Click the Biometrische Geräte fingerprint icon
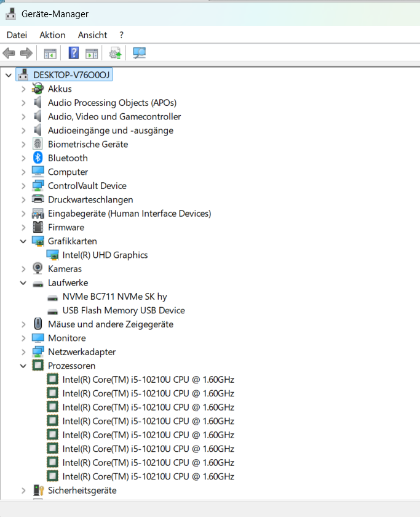Image resolution: width=420 pixels, height=517 pixels. (38, 144)
